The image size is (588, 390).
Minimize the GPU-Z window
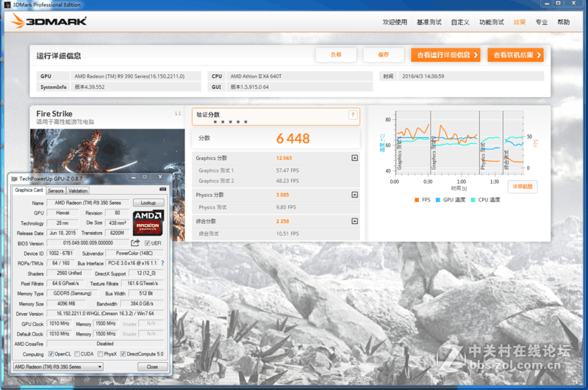coord(134,177)
